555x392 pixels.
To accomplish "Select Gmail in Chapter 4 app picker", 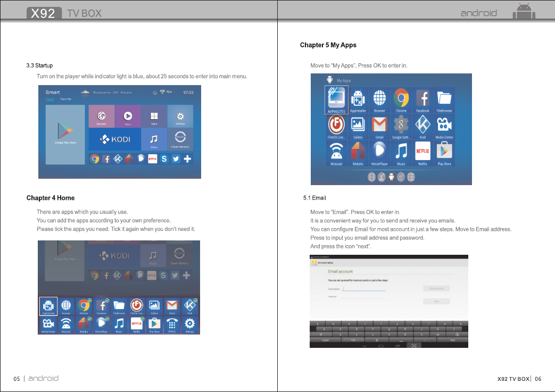I will pyautogui.click(x=172, y=306).
